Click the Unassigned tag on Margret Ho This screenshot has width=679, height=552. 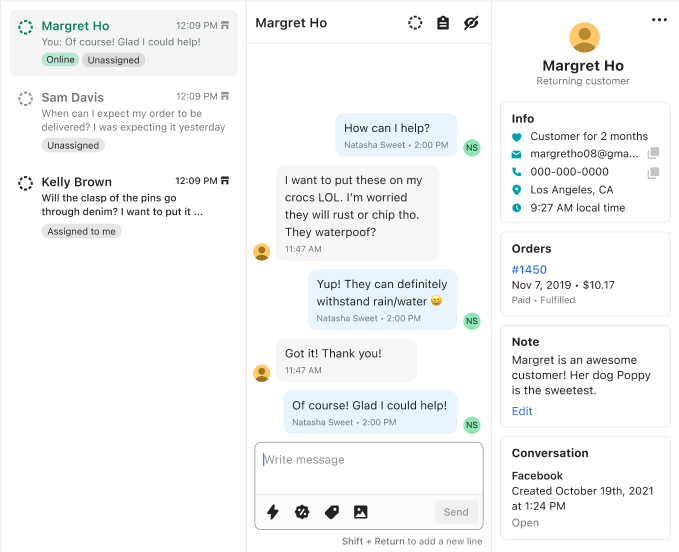pos(113,60)
